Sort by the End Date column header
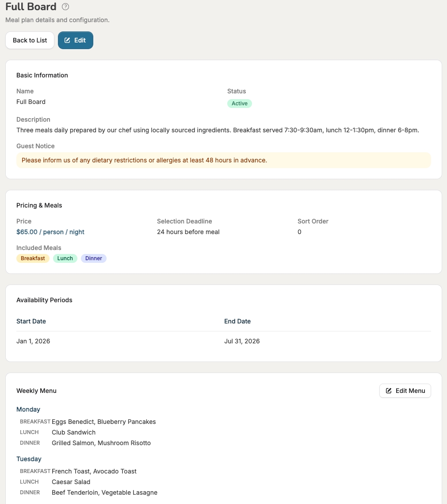The image size is (447, 504). [x=237, y=321]
